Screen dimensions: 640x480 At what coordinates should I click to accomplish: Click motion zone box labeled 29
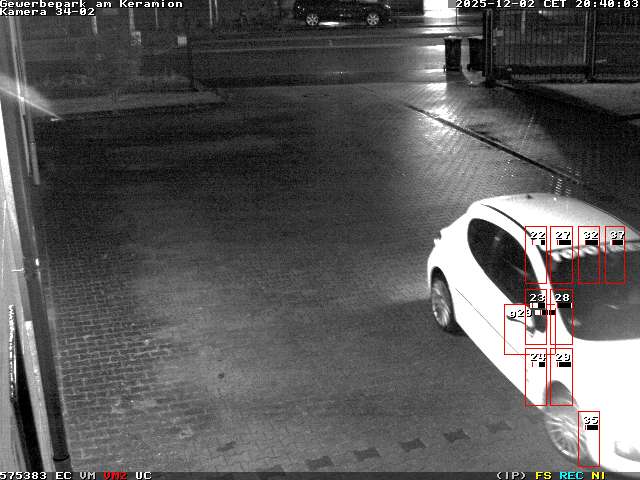(x=561, y=377)
